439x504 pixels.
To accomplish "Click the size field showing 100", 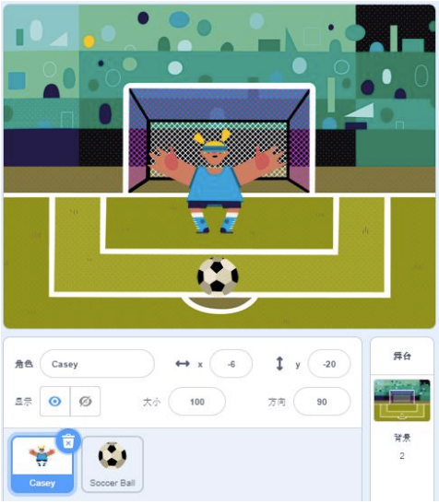I will pyautogui.click(x=197, y=402).
